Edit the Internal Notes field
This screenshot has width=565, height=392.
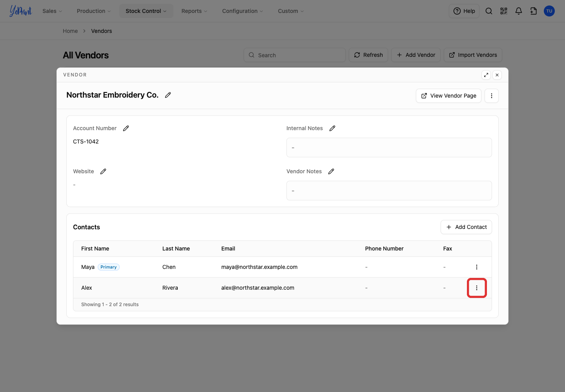(x=332, y=128)
